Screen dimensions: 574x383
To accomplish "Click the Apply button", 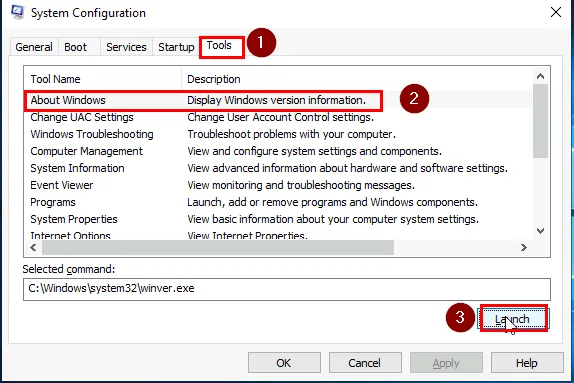I will coord(446,363).
